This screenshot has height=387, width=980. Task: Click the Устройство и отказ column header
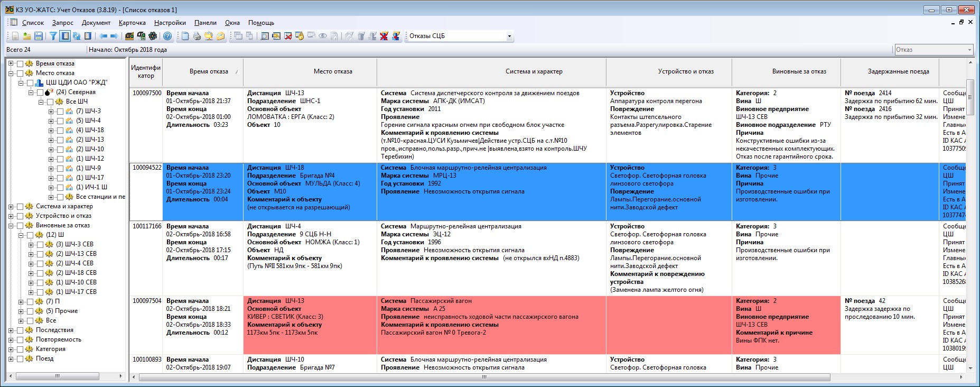point(669,71)
